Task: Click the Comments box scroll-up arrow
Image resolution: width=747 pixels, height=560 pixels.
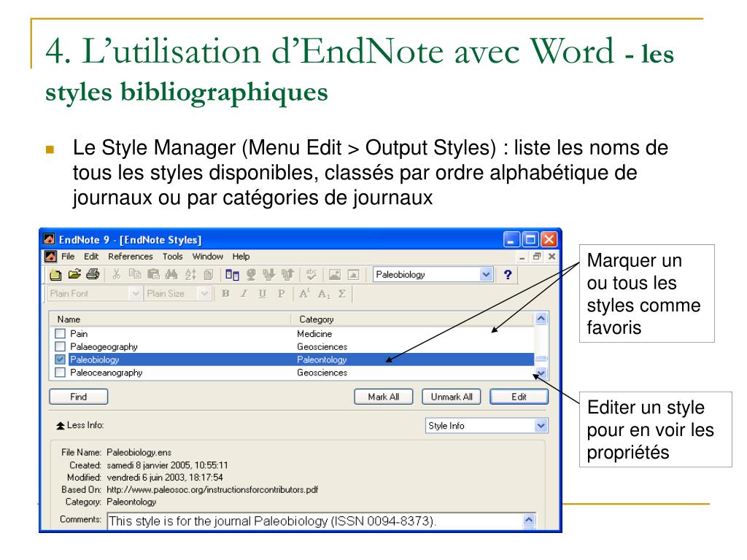Action: (529, 519)
